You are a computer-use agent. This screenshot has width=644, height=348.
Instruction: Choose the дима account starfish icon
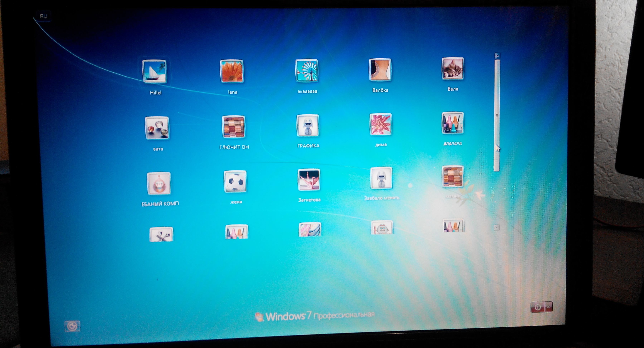pyautogui.click(x=380, y=124)
